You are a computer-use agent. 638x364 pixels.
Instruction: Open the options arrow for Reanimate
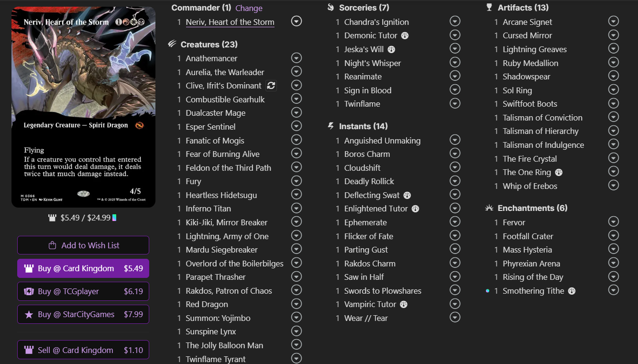455,76
